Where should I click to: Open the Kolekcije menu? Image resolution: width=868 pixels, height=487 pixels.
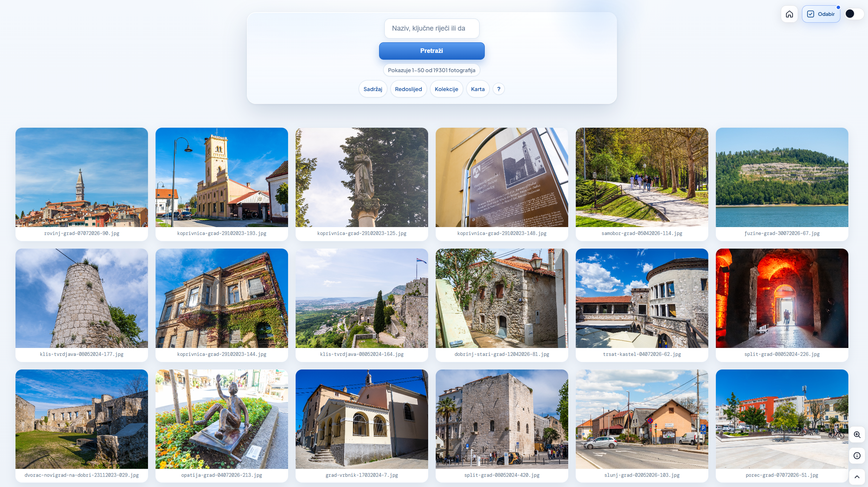(x=446, y=89)
